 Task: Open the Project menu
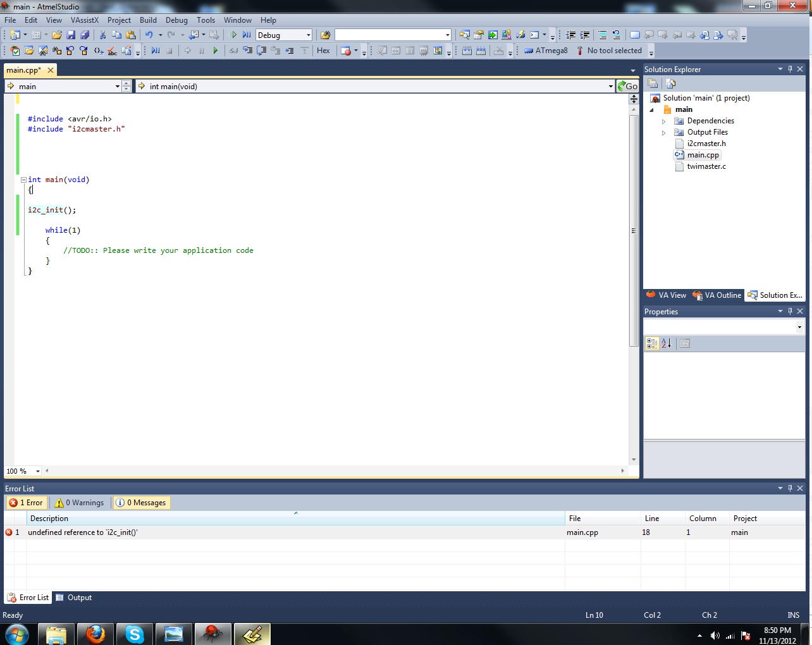point(119,20)
